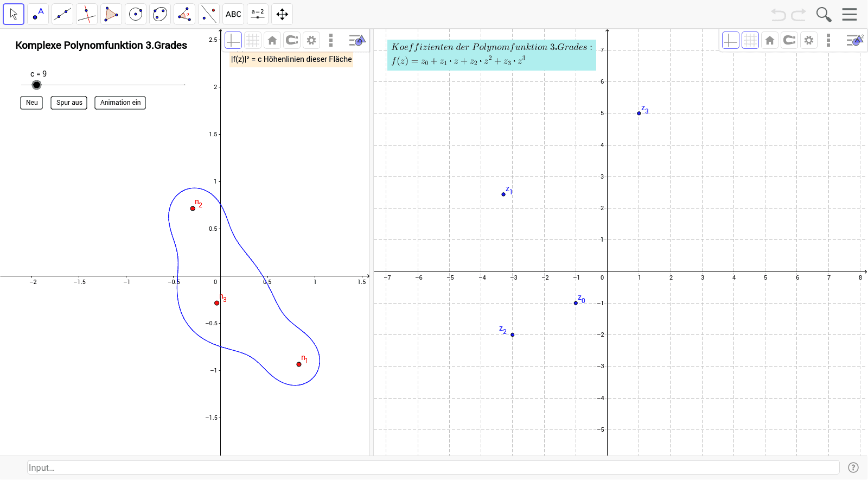Open the main hamburger menu
Viewport: 868px width, 480px height.
850,14
